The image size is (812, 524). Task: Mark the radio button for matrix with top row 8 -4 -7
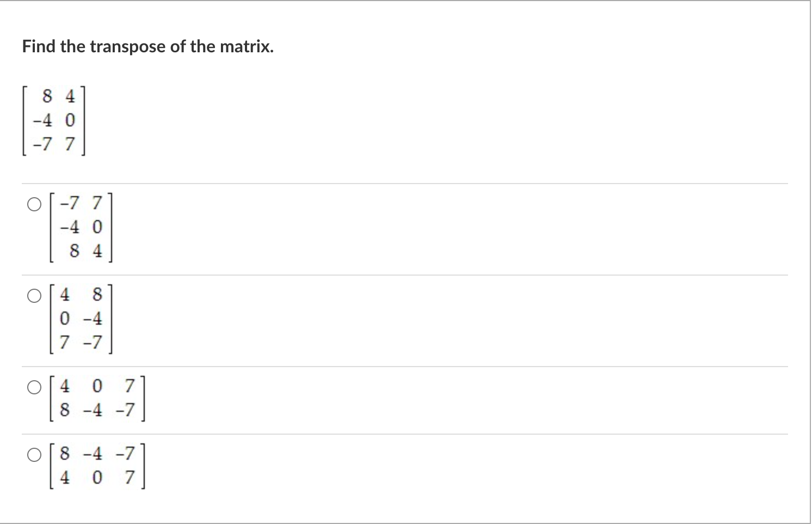click(x=34, y=455)
